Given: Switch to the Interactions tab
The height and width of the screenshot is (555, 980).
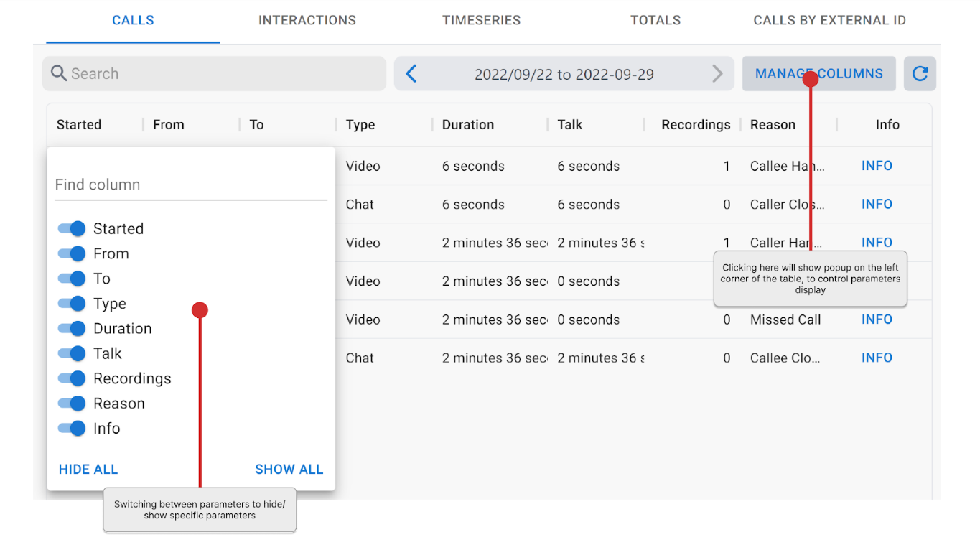Looking at the screenshot, I should pyautogui.click(x=307, y=20).
